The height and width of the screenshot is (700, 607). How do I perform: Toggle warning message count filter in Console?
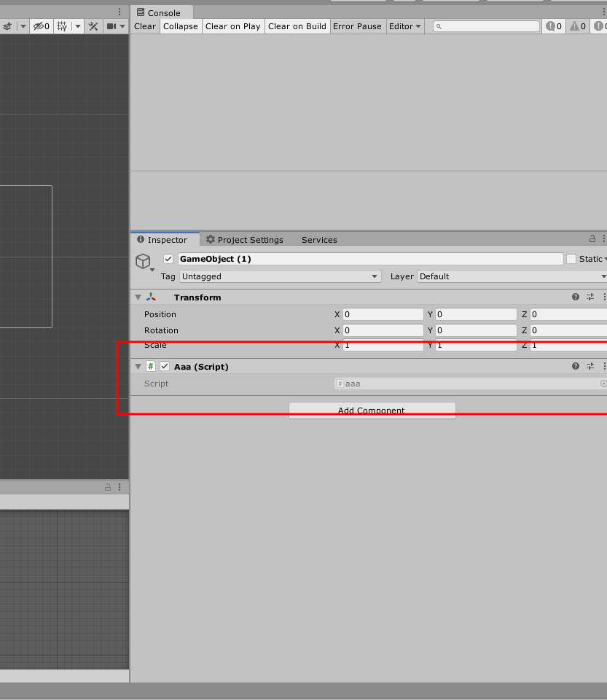point(578,26)
